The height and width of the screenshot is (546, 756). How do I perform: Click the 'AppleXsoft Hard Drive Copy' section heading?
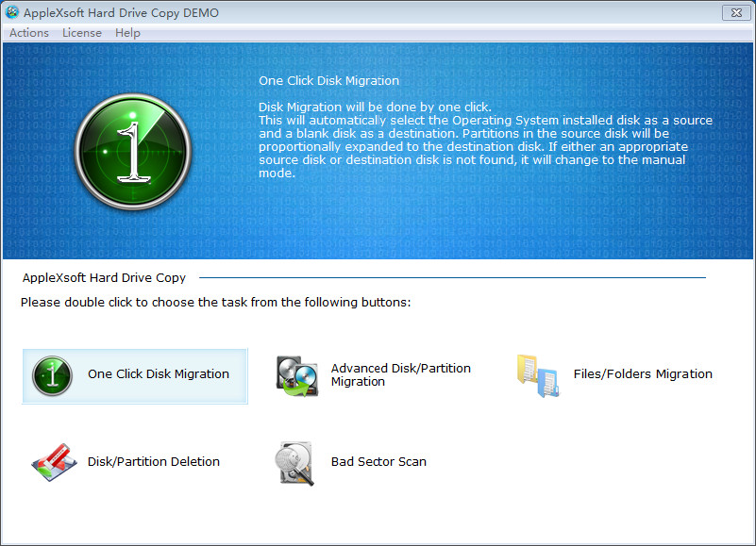click(104, 277)
